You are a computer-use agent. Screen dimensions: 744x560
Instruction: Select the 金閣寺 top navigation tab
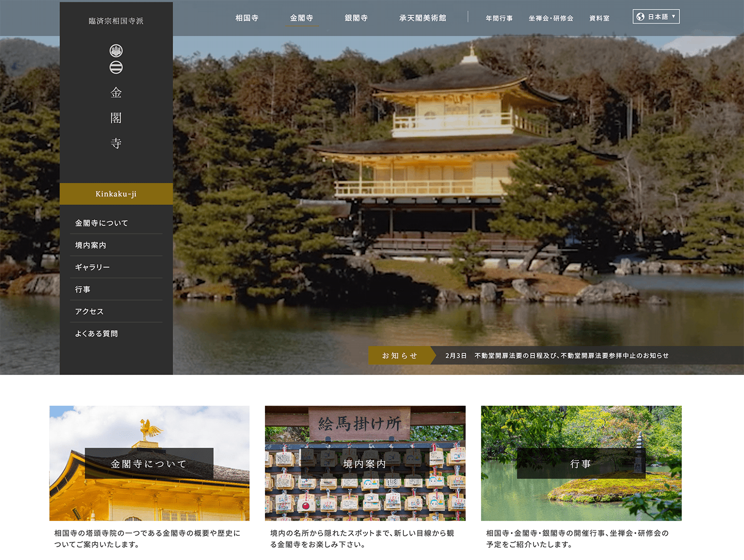pos(302,18)
